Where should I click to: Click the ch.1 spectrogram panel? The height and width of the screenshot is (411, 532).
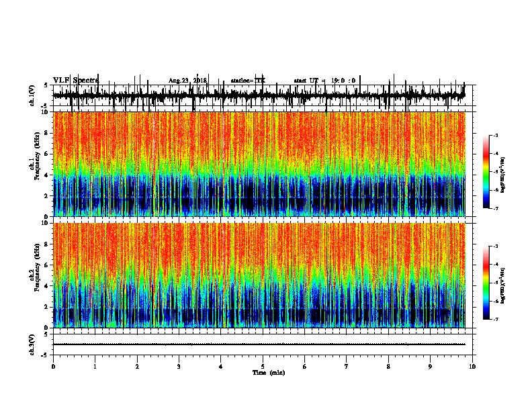click(259, 164)
